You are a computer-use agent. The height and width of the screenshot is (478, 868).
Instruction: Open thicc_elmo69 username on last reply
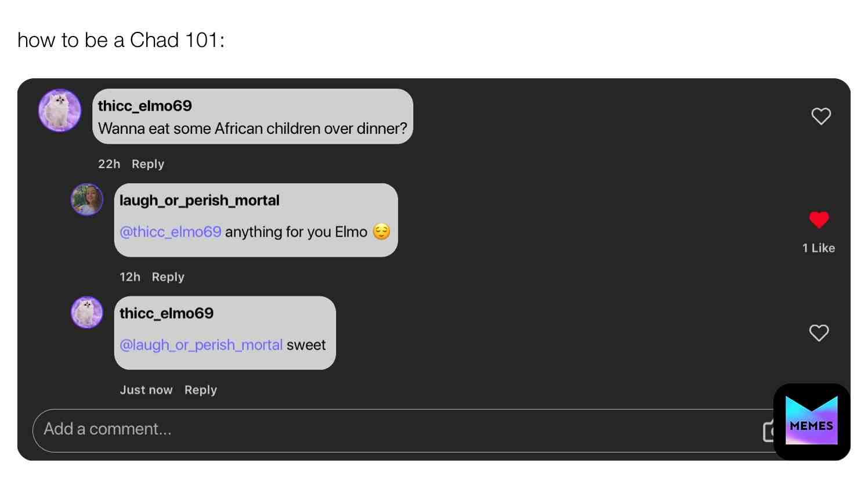point(167,313)
